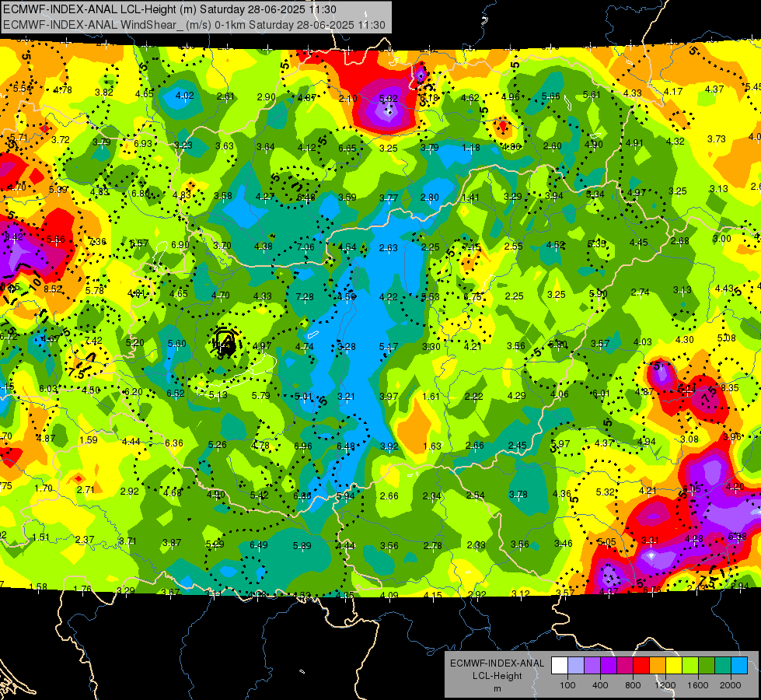This screenshot has height=700, width=761.
Task: Click wind shear value 5.02 in purple area
Action: coord(388,99)
